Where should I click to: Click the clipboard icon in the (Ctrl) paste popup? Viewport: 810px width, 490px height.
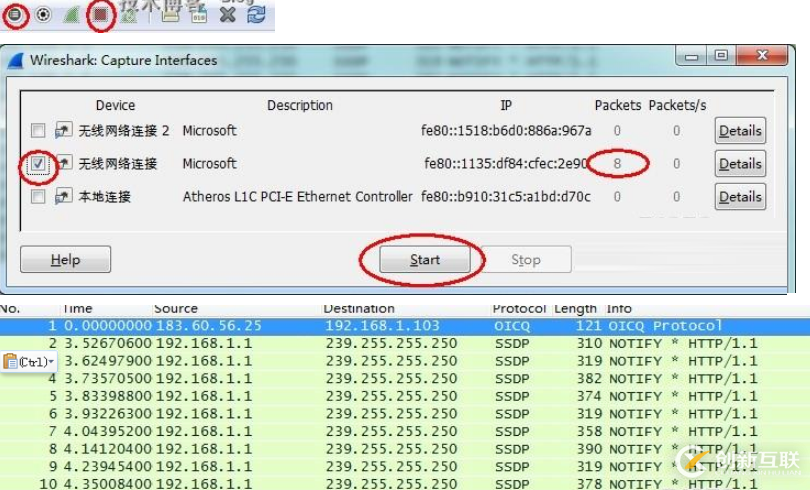10,361
